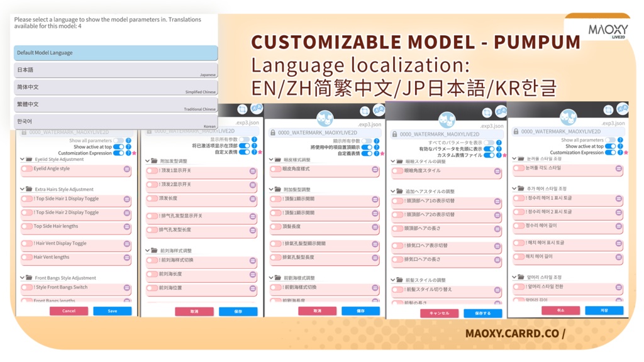
Task: Click the pink star next to 自定義表情
Action: (x=382, y=153)
